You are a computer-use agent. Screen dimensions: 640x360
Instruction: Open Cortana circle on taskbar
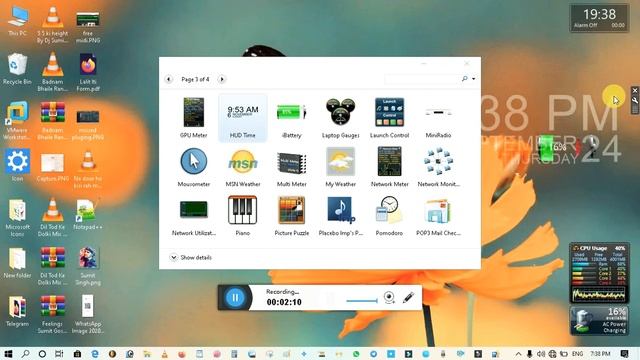click(x=42, y=354)
